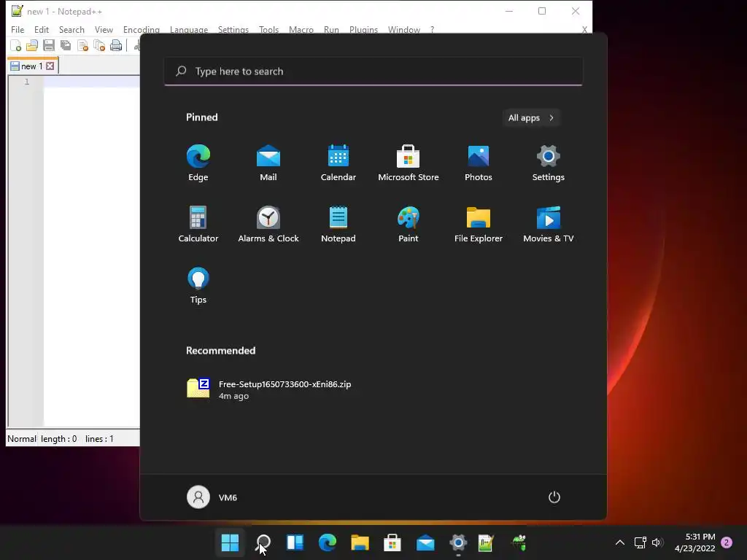Open Settings from the pinned apps
The height and width of the screenshot is (560, 747).
(x=549, y=163)
